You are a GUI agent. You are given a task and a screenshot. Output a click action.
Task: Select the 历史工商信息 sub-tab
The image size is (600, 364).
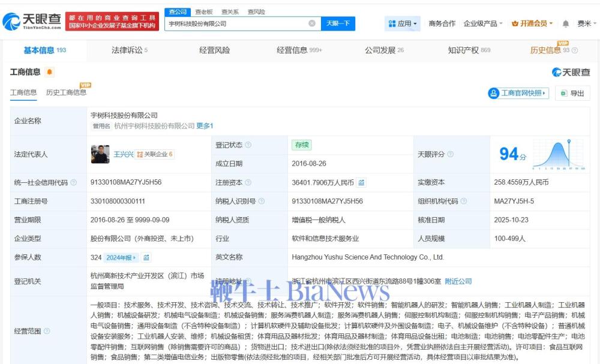coord(66,92)
